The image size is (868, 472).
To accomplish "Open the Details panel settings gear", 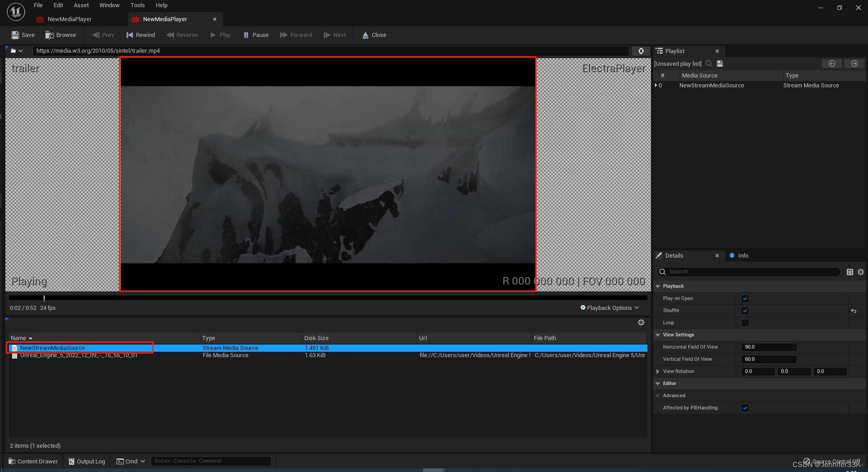I will pos(861,272).
